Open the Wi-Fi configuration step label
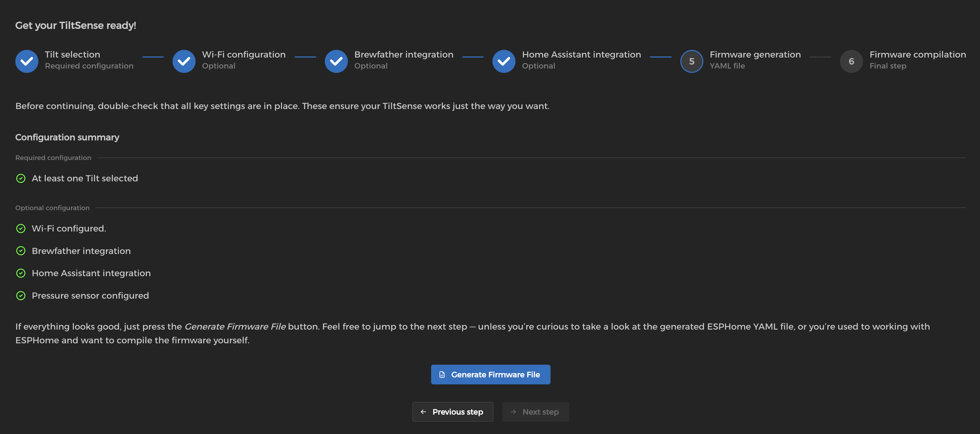The width and height of the screenshot is (980, 434). point(244,55)
